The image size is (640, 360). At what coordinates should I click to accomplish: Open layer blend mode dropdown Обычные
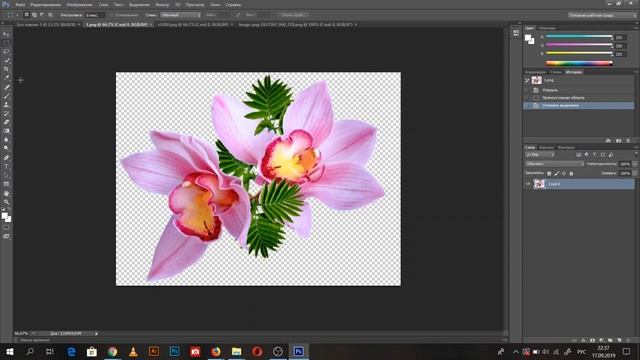pos(554,164)
